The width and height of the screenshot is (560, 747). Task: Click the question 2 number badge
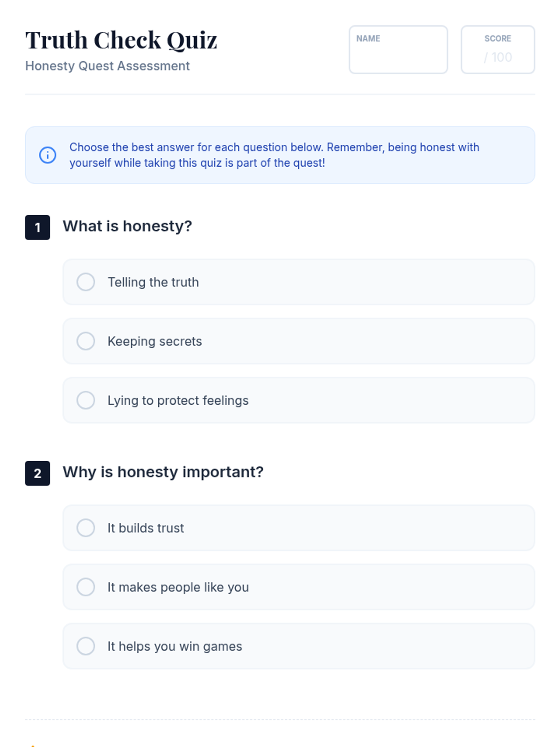pyautogui.click(x=37, y=473)
